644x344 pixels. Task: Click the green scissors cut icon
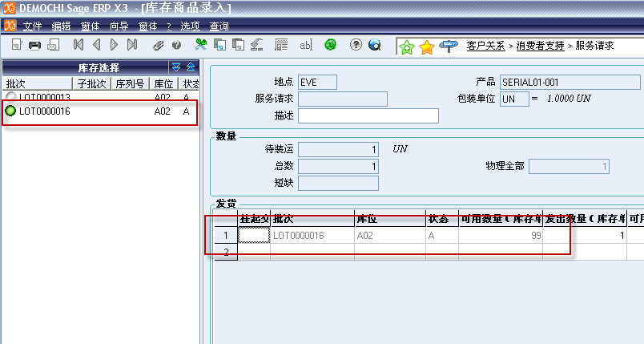tap(201, 46)
